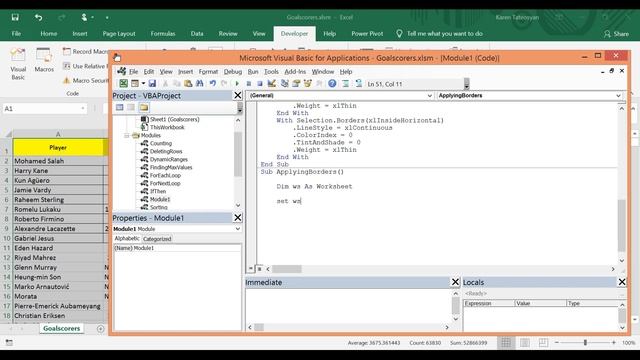Open dropdown arrow beside Insert UserForm icon
This screenshot has width=640, height=360.
pos(143,83)
